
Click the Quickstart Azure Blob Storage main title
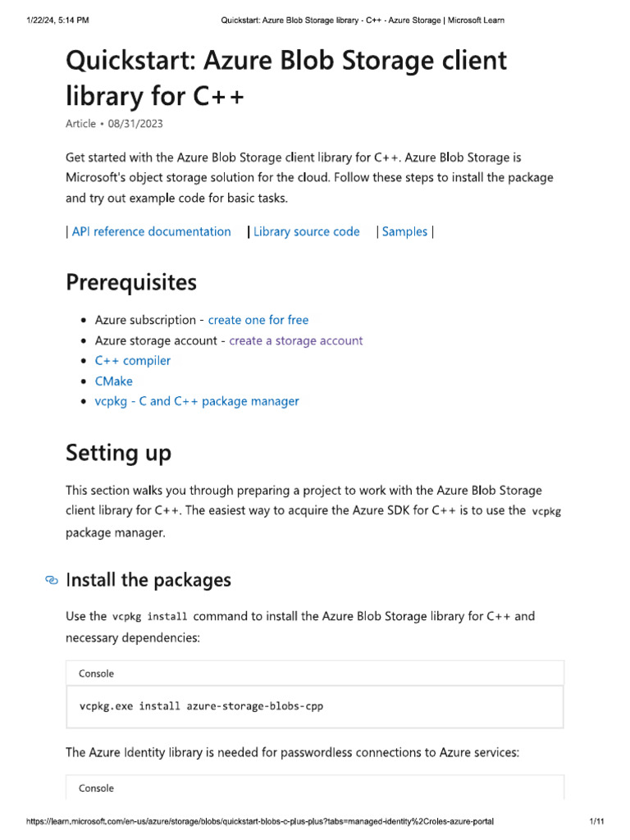click(286, 78)
